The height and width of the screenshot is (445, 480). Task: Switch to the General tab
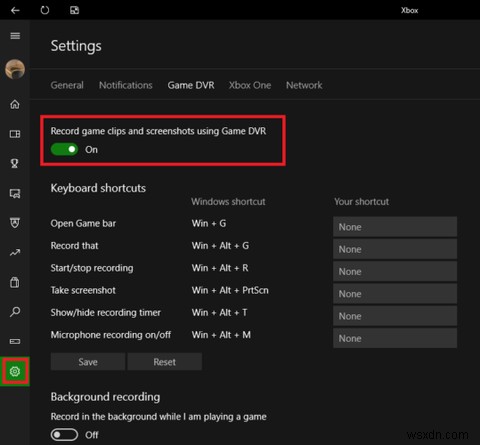point(67,85)
